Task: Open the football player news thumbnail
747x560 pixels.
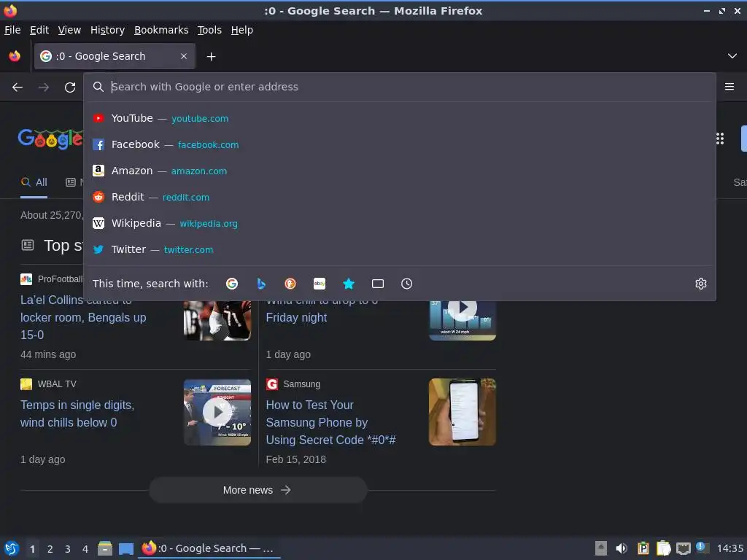Action: tap(217, 321)
